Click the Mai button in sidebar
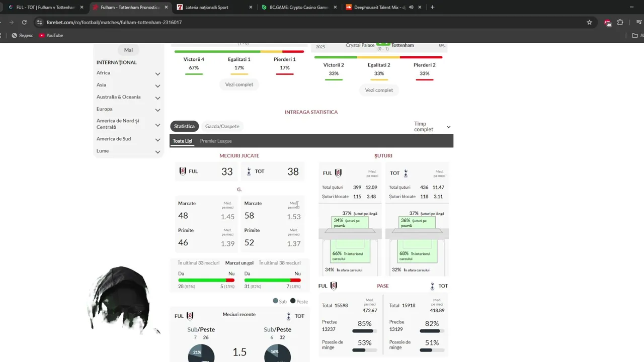644x362 pixels. pyautogui.click(x=128, y=50)
